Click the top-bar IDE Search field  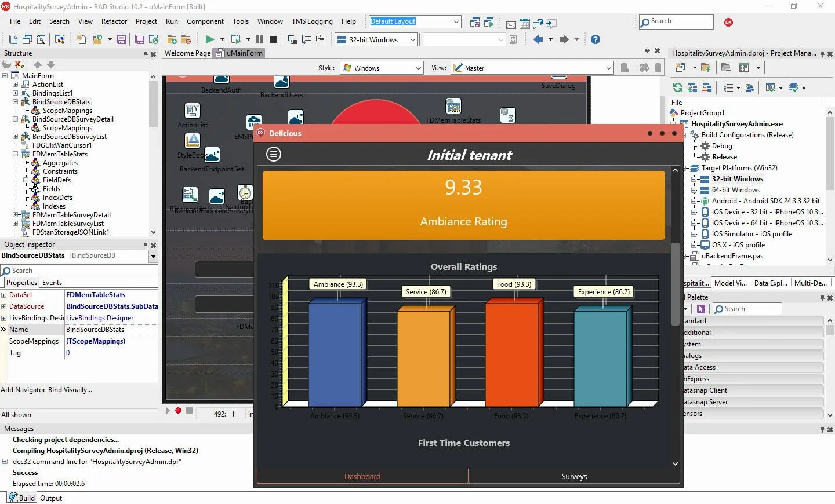[x=676, y=21]
